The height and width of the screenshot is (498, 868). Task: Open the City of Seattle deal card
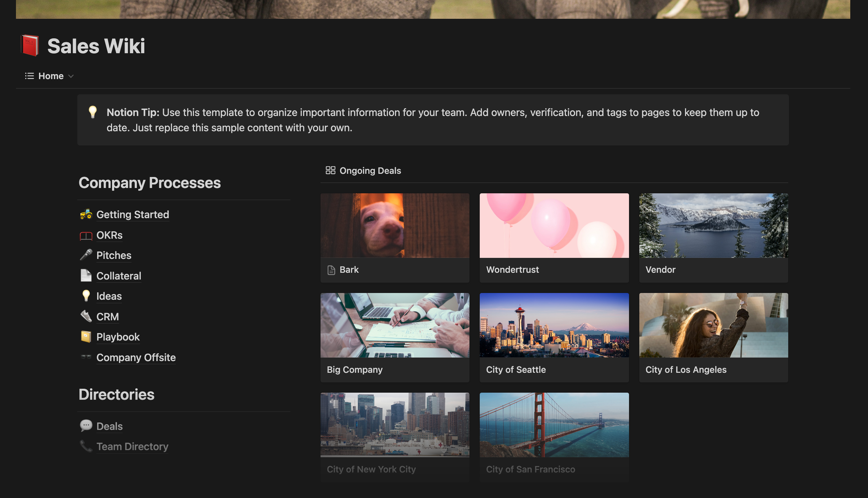coord(554,337)
